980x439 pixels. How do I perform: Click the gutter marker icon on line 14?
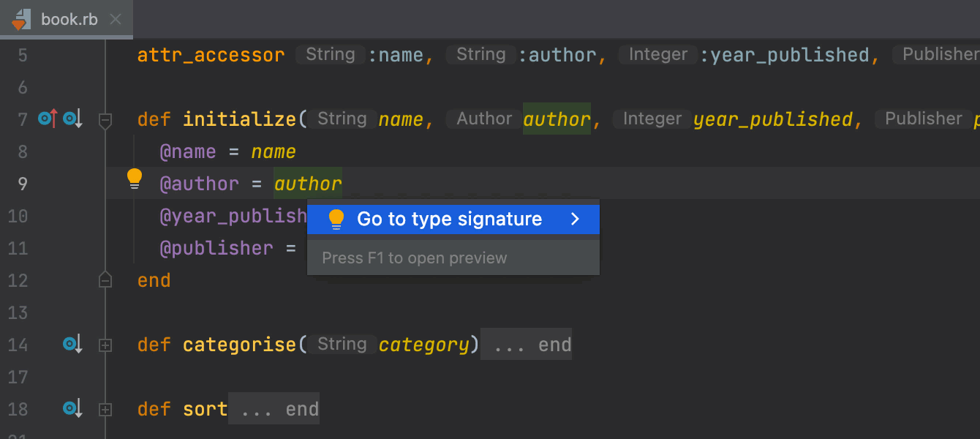click(x=72, y=344)
